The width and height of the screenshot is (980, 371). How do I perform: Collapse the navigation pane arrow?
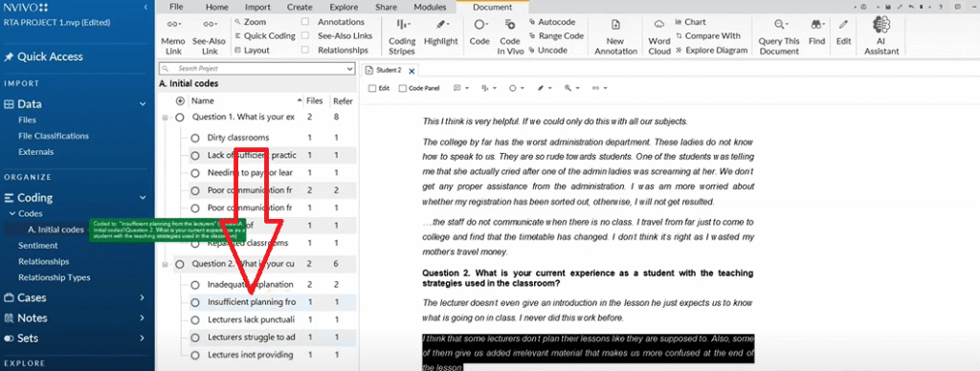pyautogui.click(x=145, y=7)
